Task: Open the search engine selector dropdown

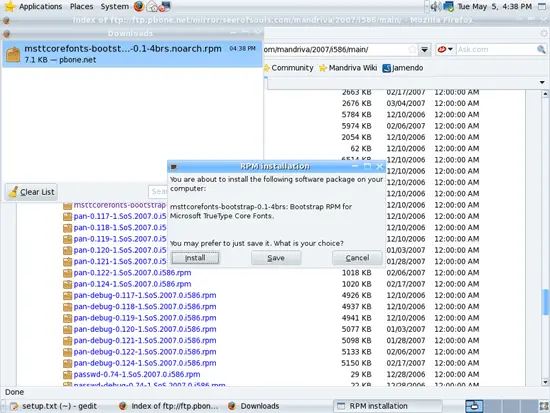Action: [x=450, y=49]
